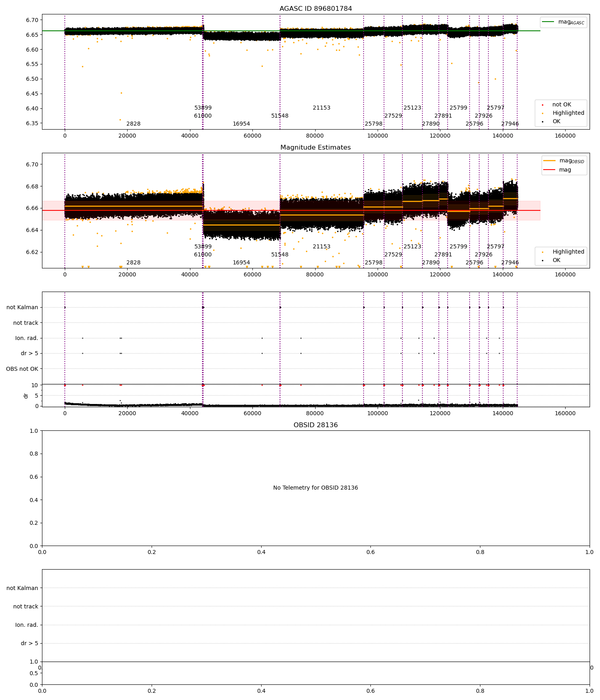Click the 'OK' legend entry below 'Highlighted' in top plot
600x700 pixels.
click(x=556, y=122)
